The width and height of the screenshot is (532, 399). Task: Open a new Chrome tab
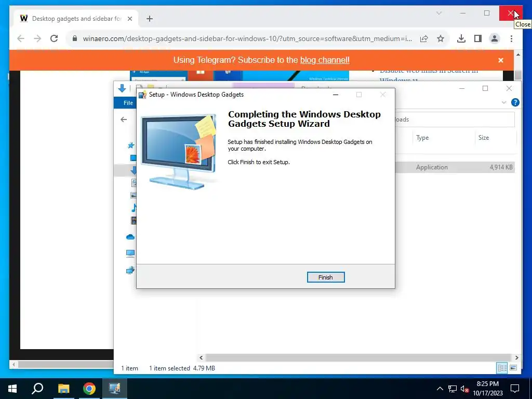(x=150, y=19)
